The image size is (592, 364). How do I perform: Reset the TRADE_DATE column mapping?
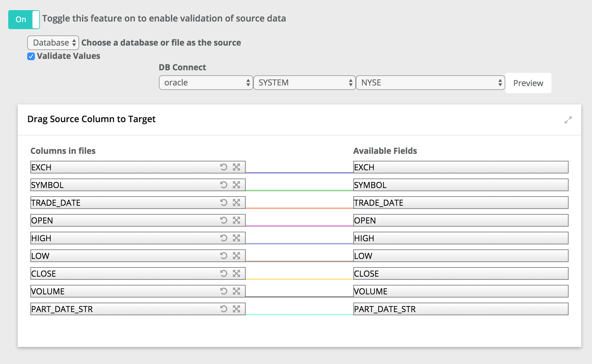(224, 203)
